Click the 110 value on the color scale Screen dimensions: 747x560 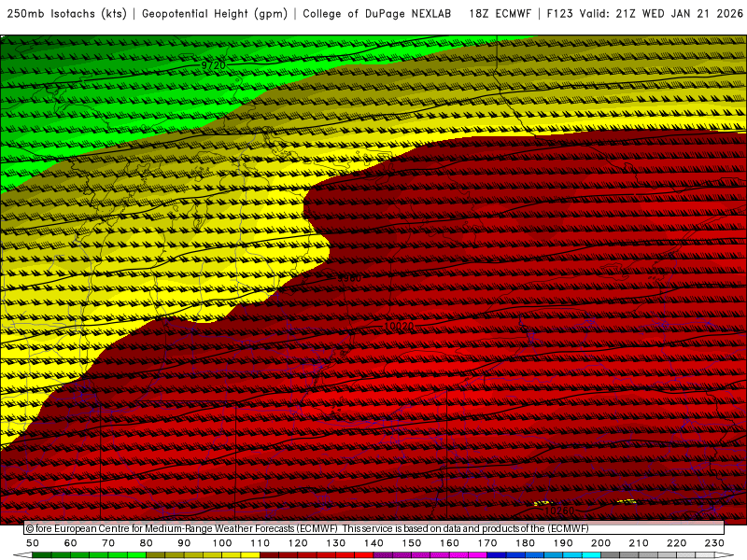(261, 543)
